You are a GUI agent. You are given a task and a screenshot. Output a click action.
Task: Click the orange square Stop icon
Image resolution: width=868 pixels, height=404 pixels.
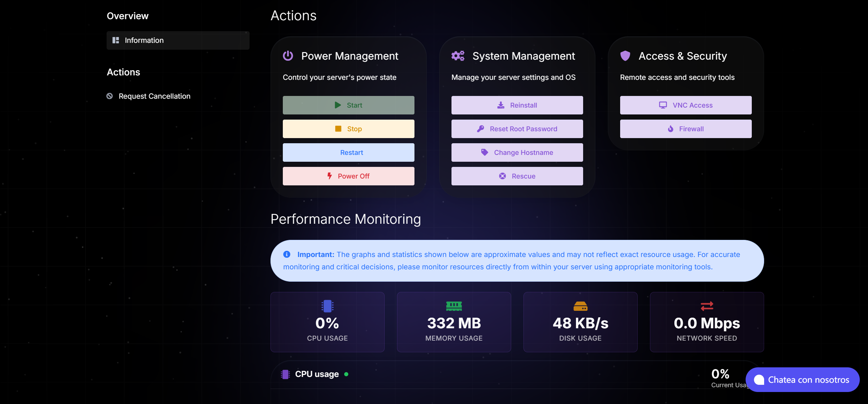[x=338, y=129]
